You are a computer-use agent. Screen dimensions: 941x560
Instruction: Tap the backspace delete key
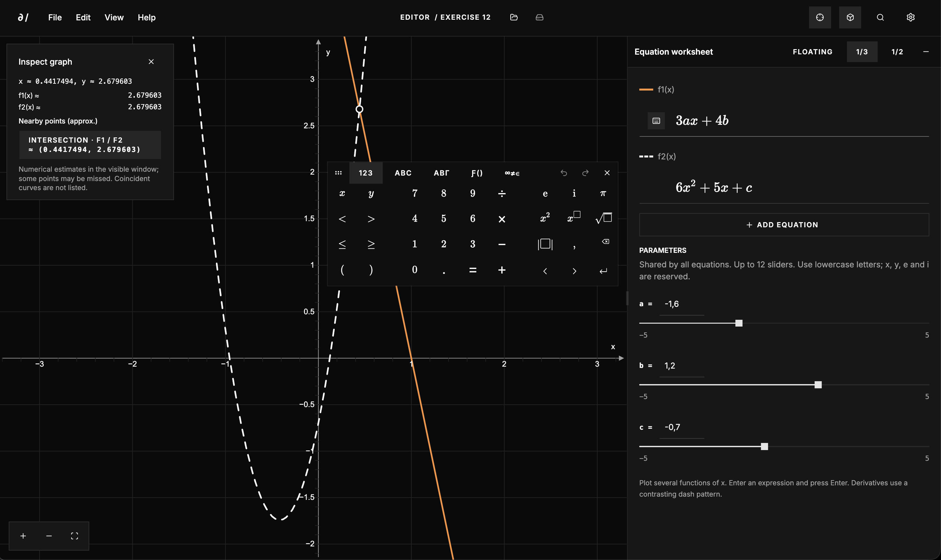(606, 242)
